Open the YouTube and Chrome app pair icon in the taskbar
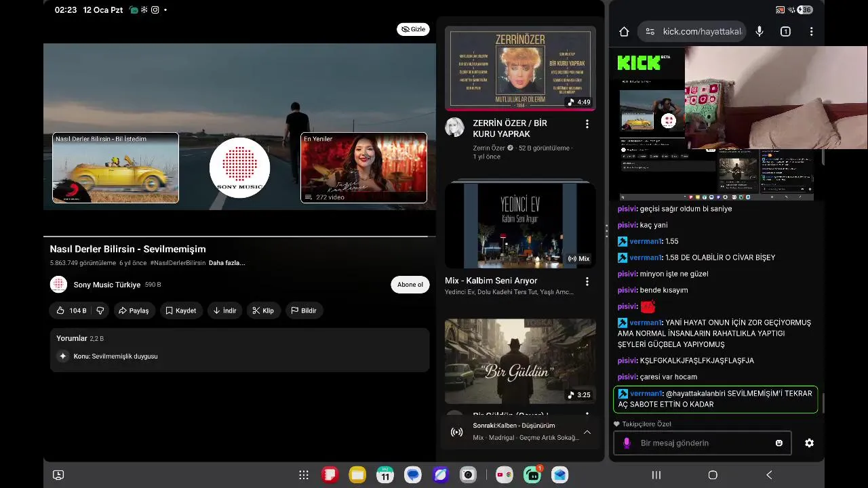 click(504, 475)
